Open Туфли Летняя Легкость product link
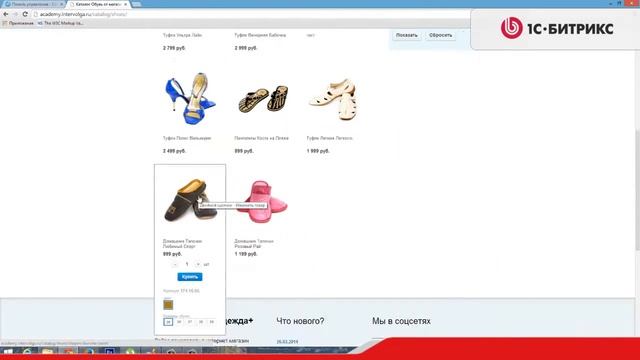The image size is (640, 360). point(329,138)
